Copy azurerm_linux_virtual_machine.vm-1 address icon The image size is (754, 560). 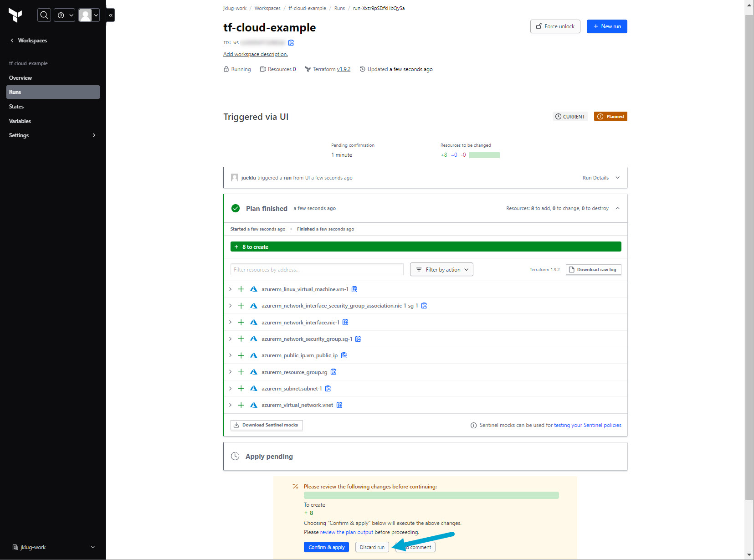(354, 289)
